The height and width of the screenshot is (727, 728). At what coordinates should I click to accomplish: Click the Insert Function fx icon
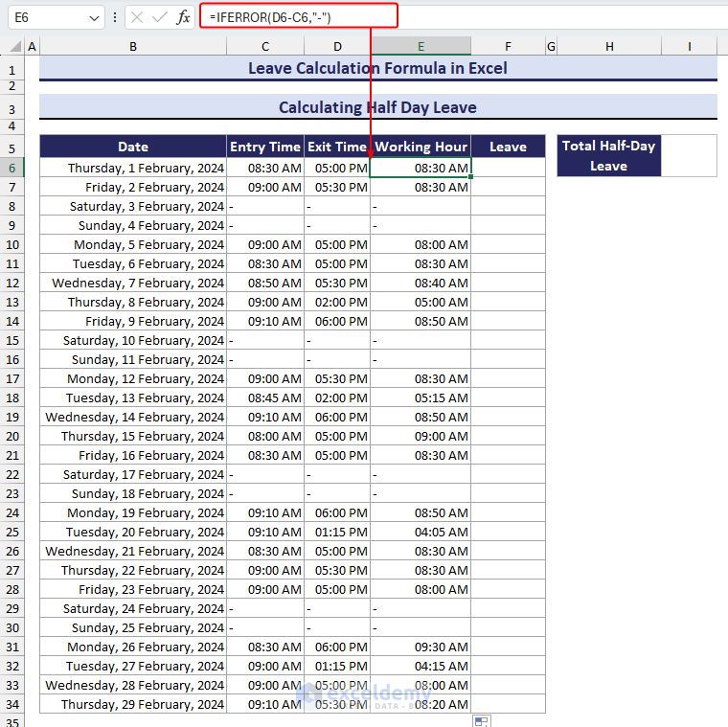(183, 17)
